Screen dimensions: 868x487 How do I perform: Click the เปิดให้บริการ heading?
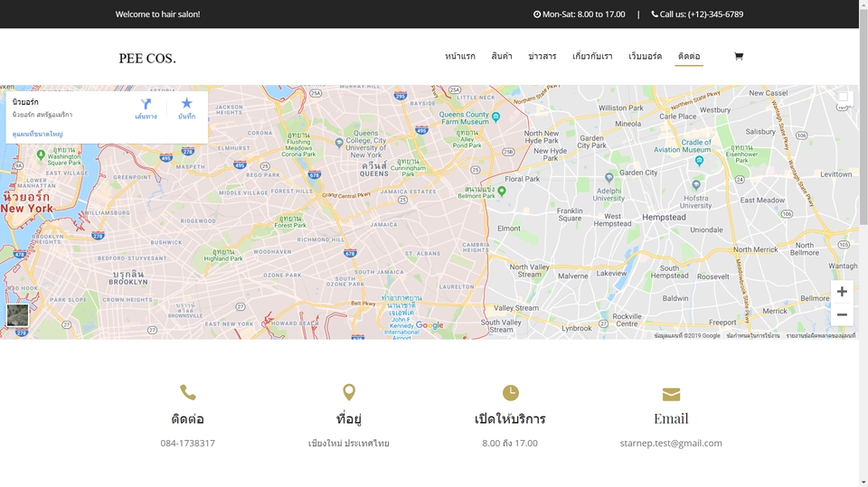point(510,418)
